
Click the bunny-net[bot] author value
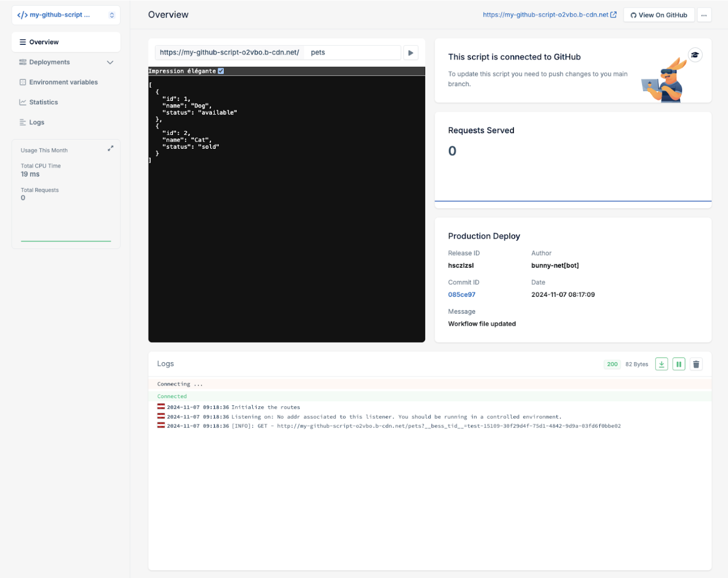pos(555,266)
